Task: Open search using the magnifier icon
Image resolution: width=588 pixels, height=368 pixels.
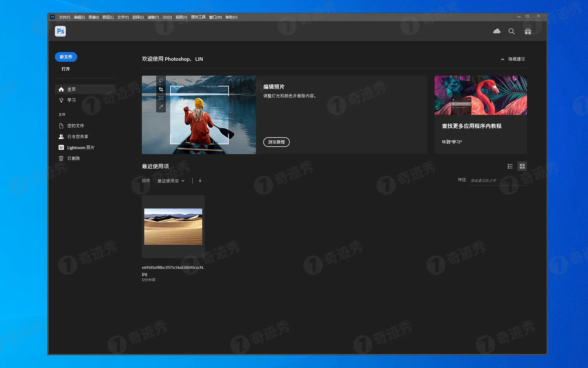Action: [x=512, y=31]
